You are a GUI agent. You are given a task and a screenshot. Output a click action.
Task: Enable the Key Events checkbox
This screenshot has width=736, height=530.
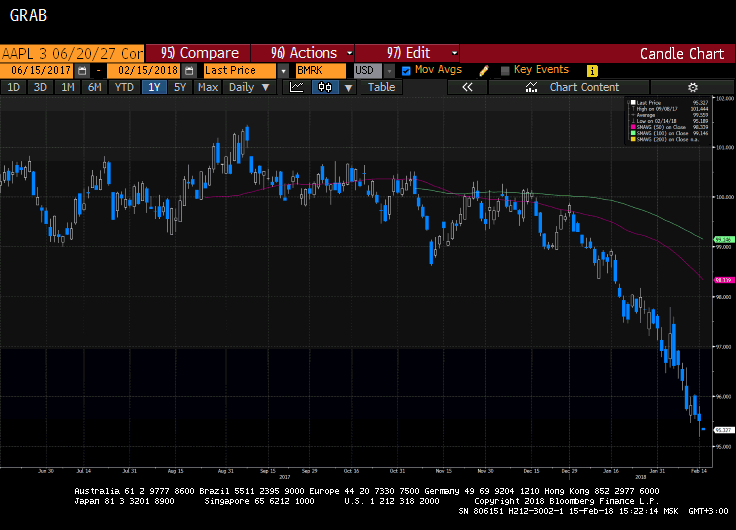coord(505,71)
